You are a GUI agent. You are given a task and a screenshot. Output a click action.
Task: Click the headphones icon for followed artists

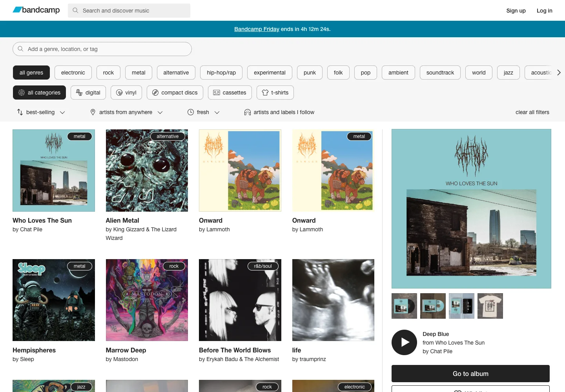coord(248,112)
